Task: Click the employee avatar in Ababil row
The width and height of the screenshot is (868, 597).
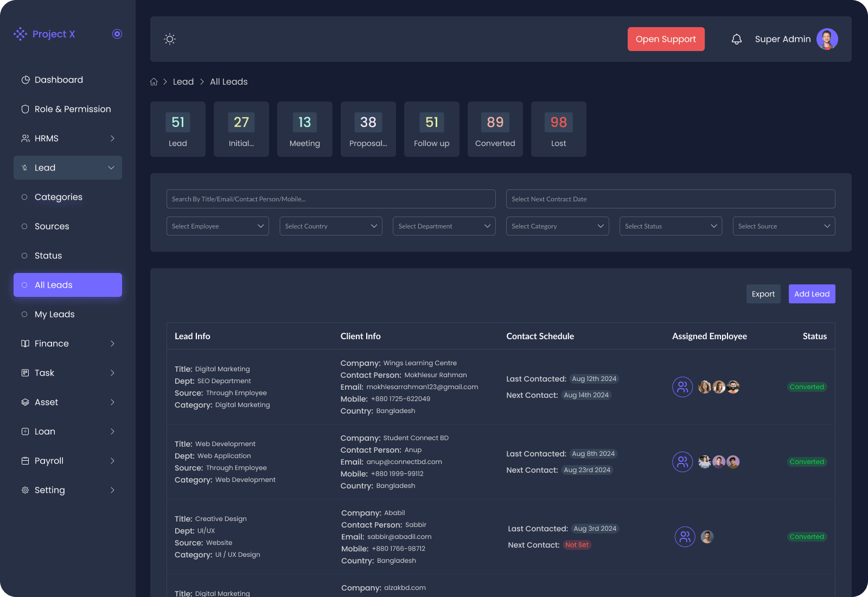Action: click(707, 537)
